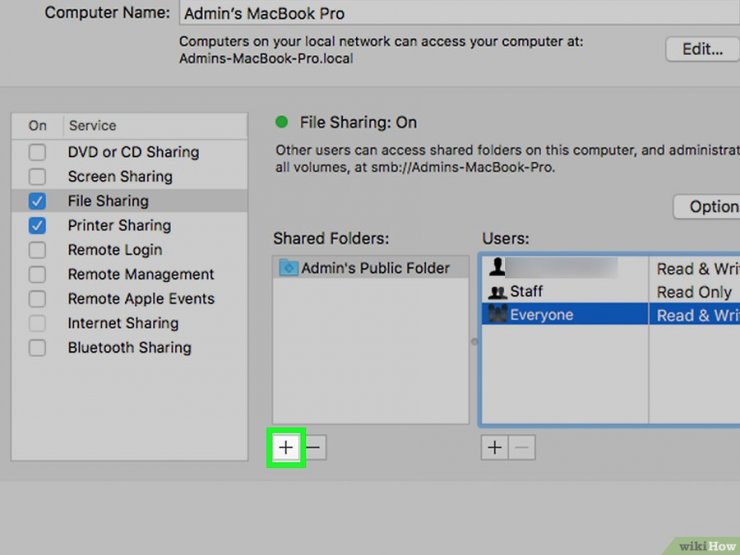Viewport: 740px width, 555px height.
Task: Select Admin's Public Folder in Shared Folders
Action: [x=371, y=268]
